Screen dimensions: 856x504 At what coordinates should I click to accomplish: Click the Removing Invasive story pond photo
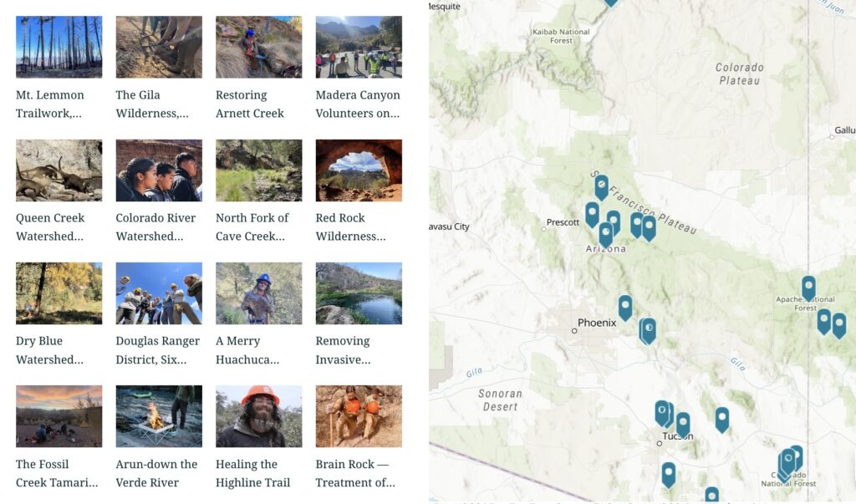tap(359, 293)
